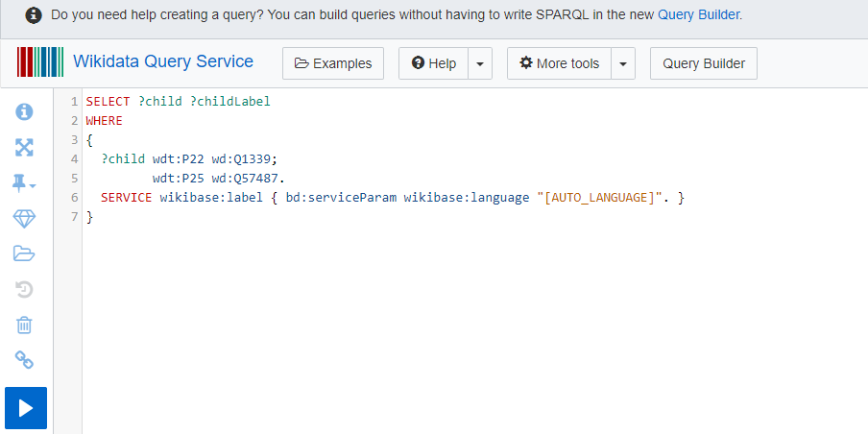The height and width of the screenshot is (434, 868).
Task: Expand the caret dropdown next to Help
Action: point(480,63)
